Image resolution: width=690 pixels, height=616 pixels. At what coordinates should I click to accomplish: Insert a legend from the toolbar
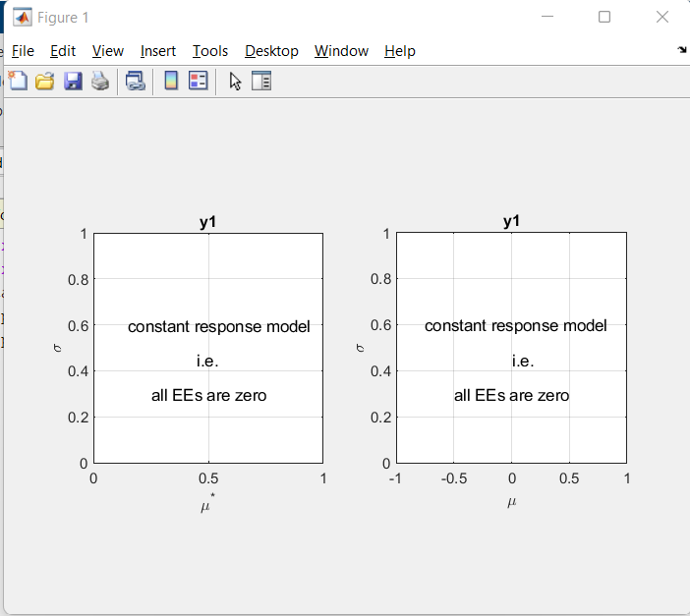[x=198, y=81]
